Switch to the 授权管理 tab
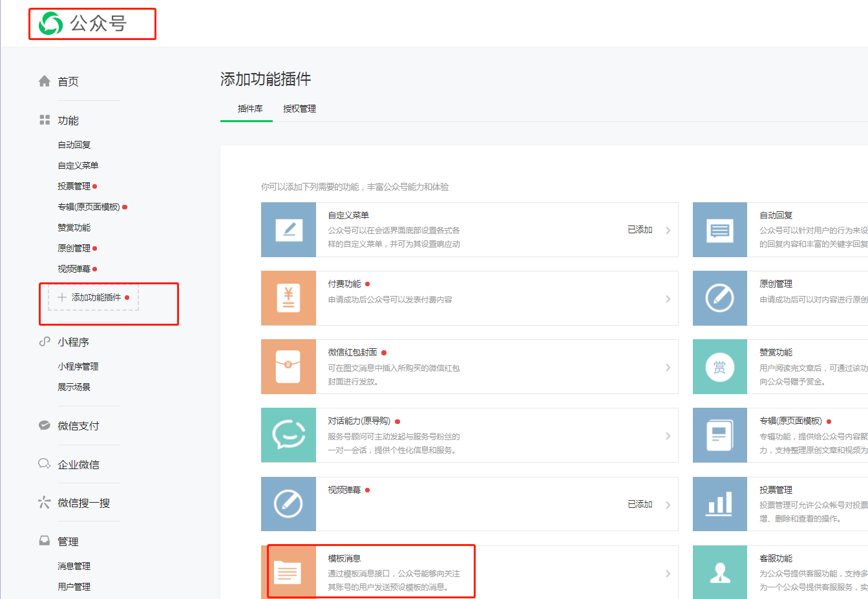Image resolution: width=868 pixels, height=599 pixels. coord(299,109)
